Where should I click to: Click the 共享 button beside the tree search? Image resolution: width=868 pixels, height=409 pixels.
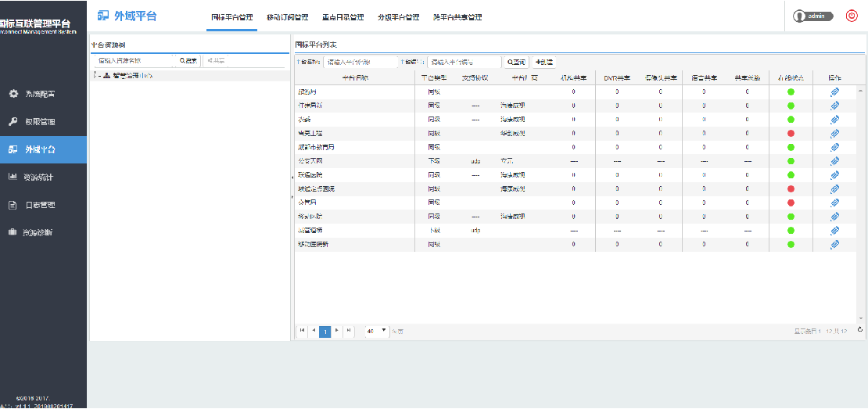click(x=216, y=61)
